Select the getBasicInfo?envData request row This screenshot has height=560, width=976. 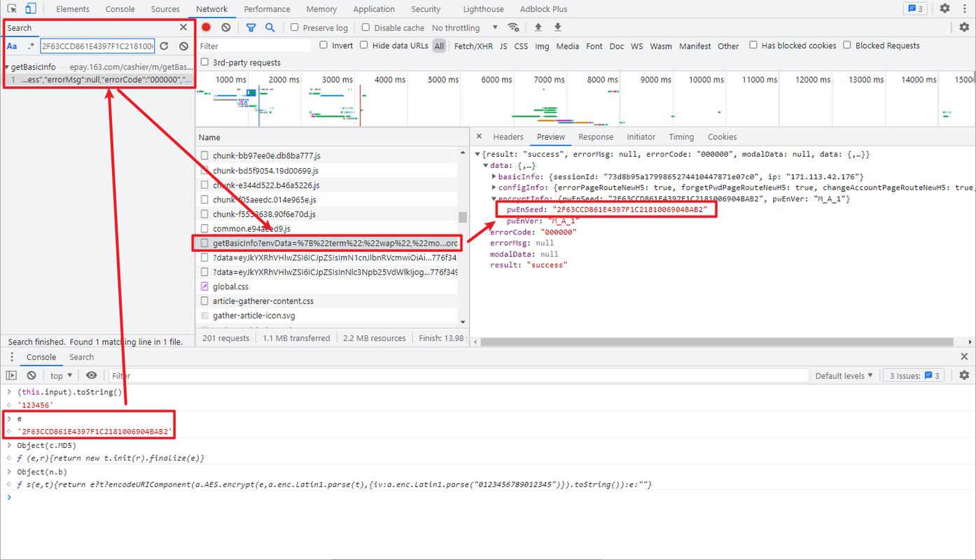(328, 243)
